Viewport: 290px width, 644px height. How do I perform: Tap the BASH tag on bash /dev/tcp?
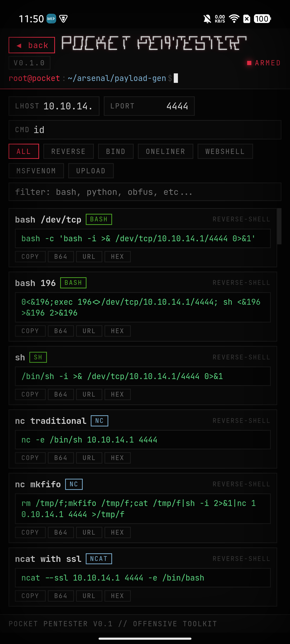coord(99,219)
